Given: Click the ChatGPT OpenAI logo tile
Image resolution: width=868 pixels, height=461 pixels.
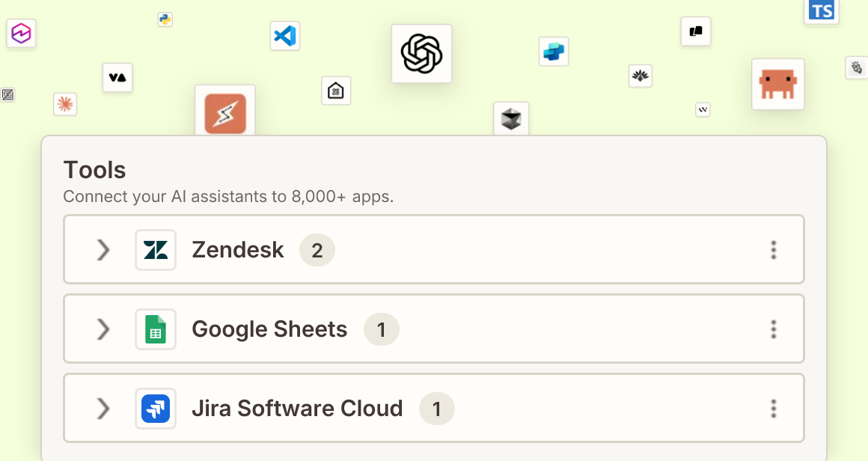Looking at the screenshot, I should [x=421, y=54].
